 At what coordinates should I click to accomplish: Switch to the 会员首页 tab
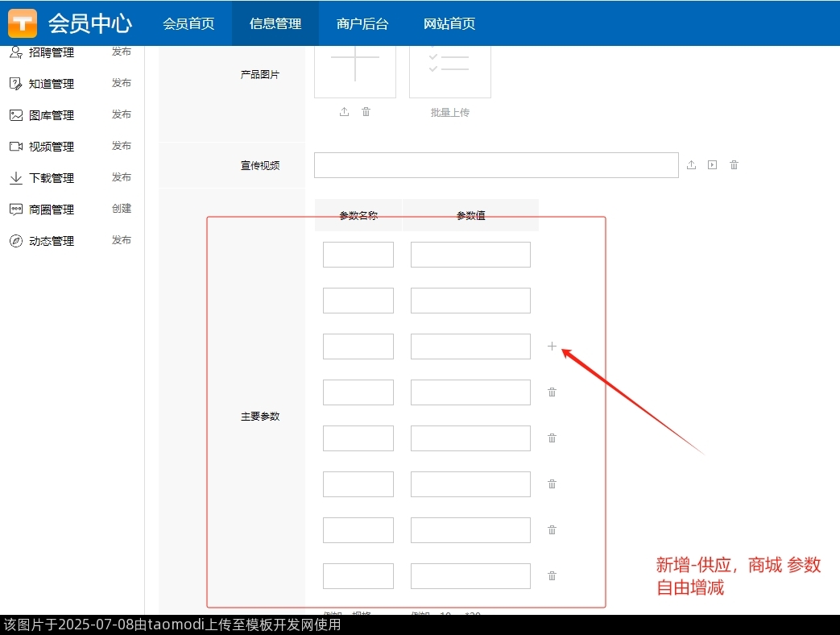pos(188,23)
